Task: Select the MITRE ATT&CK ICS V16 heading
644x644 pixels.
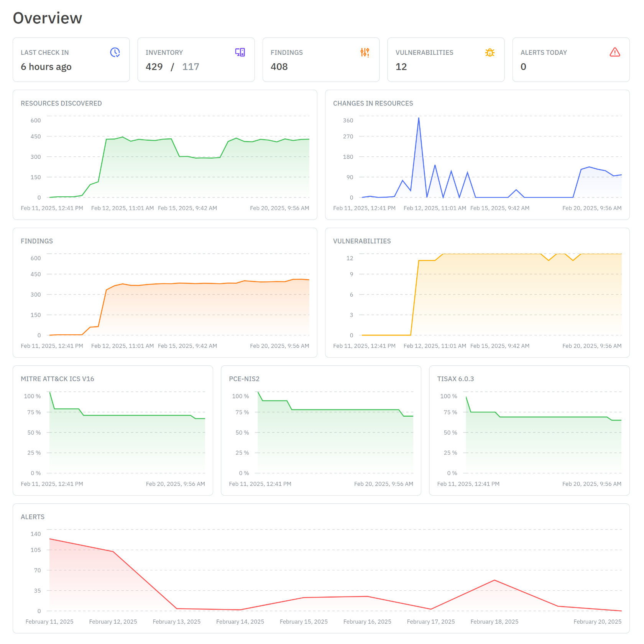Action: point(58,379)
